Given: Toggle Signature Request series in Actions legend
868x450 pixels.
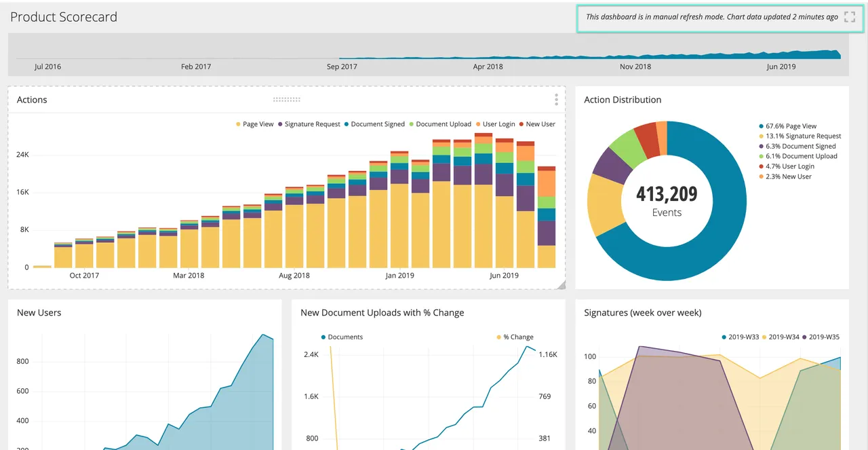Looking at the screenshot, I should point(309,124).
